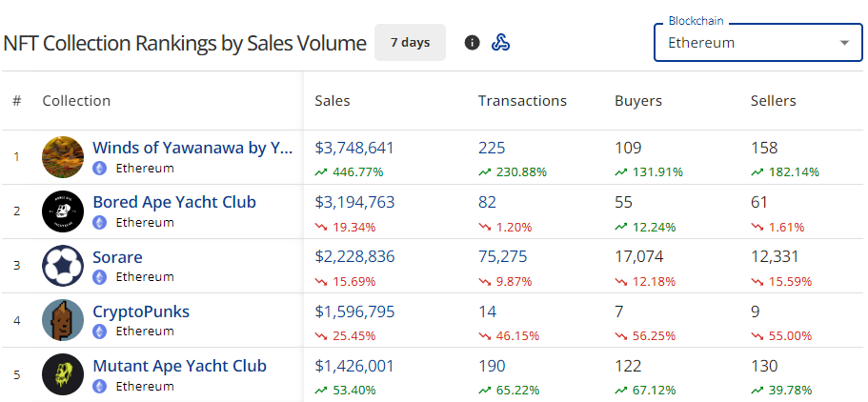Click the 12.24% buyers change
The height and width of the screenshot is (402, 868).
click(645, 227)
